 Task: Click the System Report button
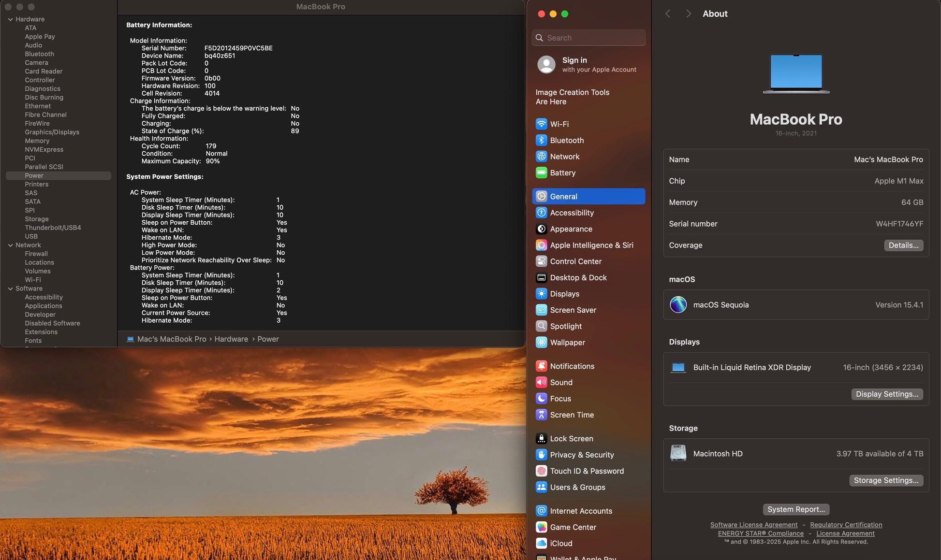pos(795,509)
